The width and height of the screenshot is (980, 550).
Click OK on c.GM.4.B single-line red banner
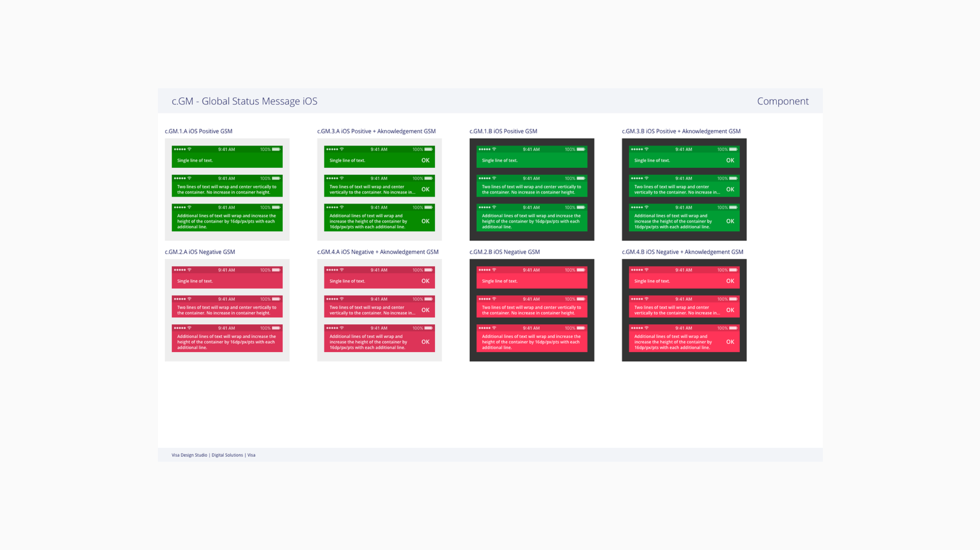click(x=730, y=281)
